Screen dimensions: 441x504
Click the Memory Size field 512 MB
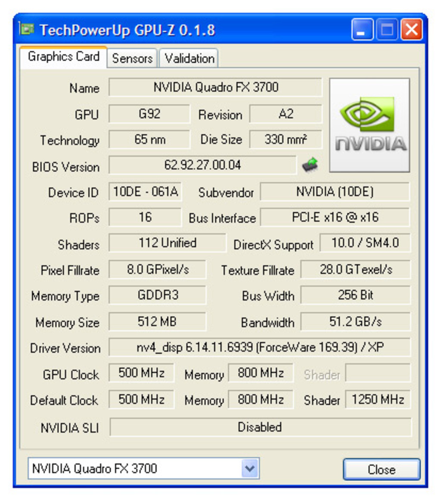[x=158, y=321]
